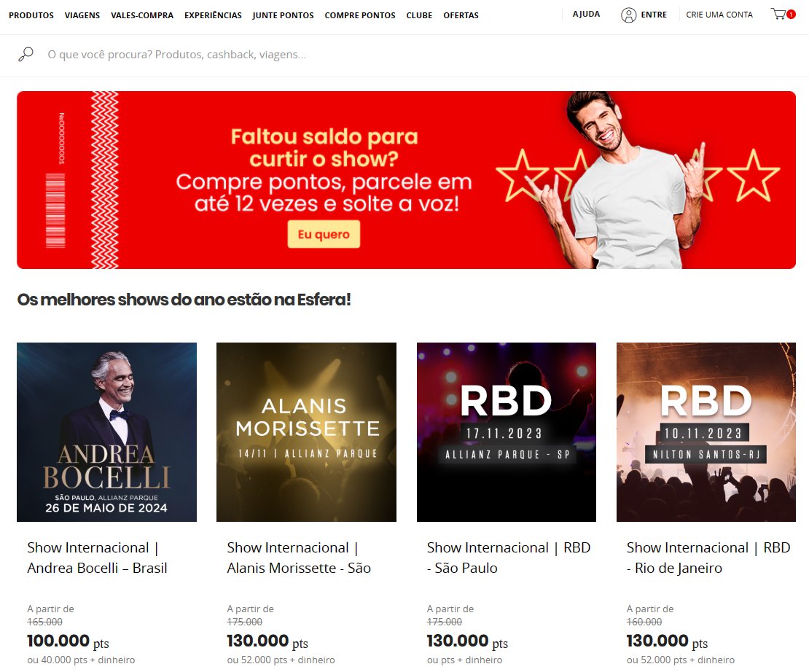Open the RBD Allianz Parque SP thumbnail
Screen dimensions: 809x672
tap(506, 432)
